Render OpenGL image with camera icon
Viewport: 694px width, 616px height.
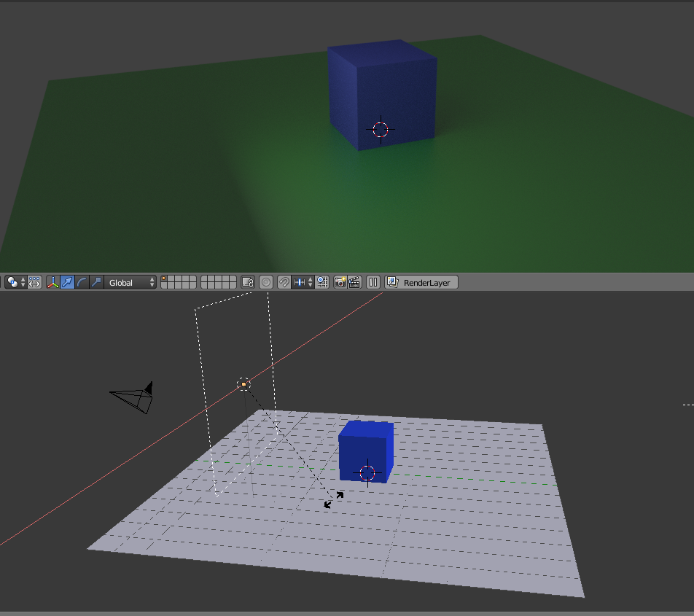340,282
